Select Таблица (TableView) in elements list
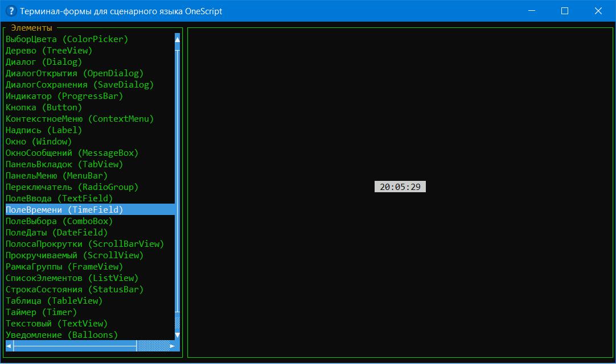 [x=54, y=301]
